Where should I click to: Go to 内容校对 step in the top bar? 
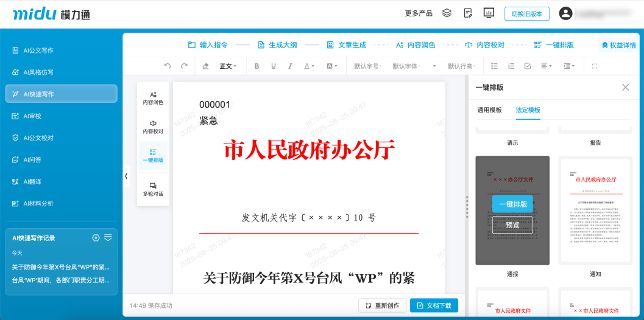484,45
